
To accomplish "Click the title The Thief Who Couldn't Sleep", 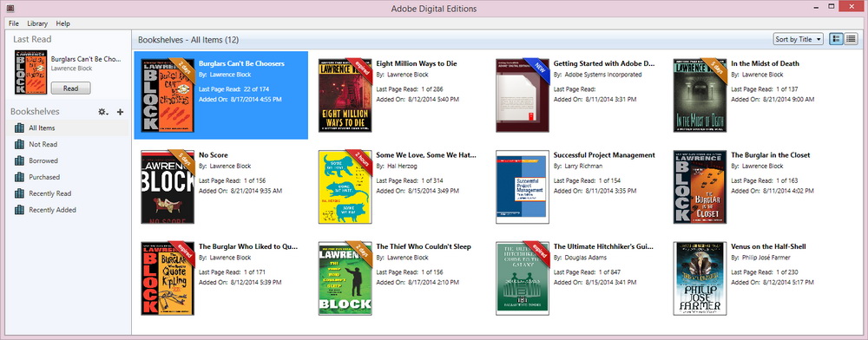I will (424, 246).
